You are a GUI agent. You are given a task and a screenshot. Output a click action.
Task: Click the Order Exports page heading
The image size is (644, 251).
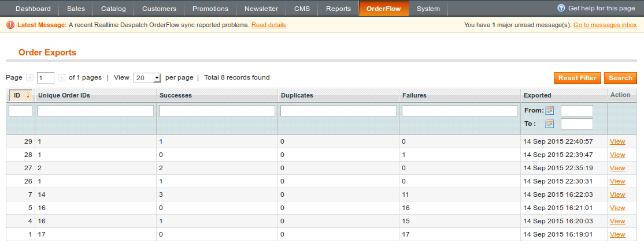click(x=47, y=53)
